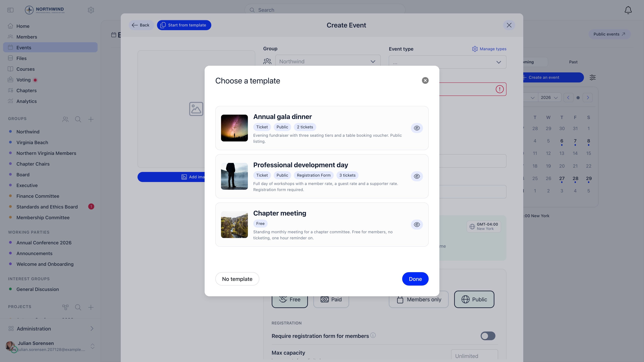Open Event type dropdown
Image resolution: width=644 pixels, height=362 pixels.
[x=447, y=62]
